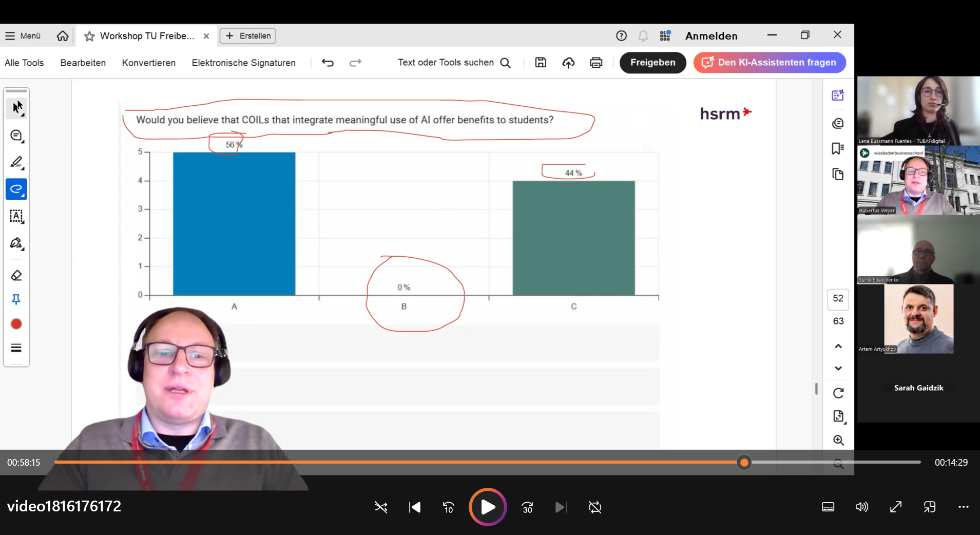Toggle shuffle playback
Image resolution: width=980 pixels, height=535 pixels.
[x=380, y=507]
